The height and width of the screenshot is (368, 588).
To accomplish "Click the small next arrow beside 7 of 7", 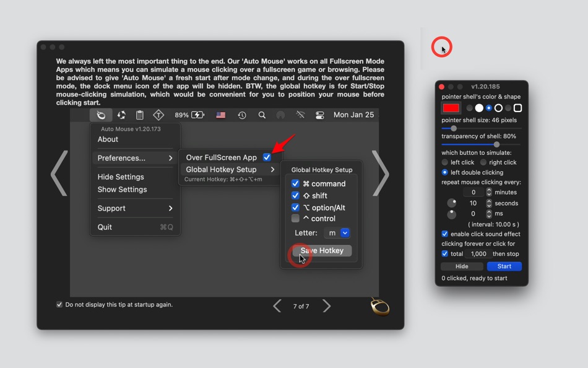I will pyautogui.click(x=327, y=306).
